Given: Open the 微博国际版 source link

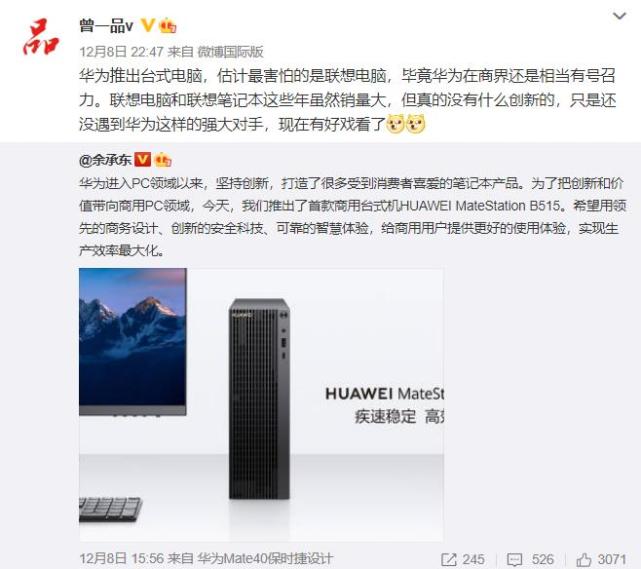Looking at the screenshot, I should pos(230,52).
